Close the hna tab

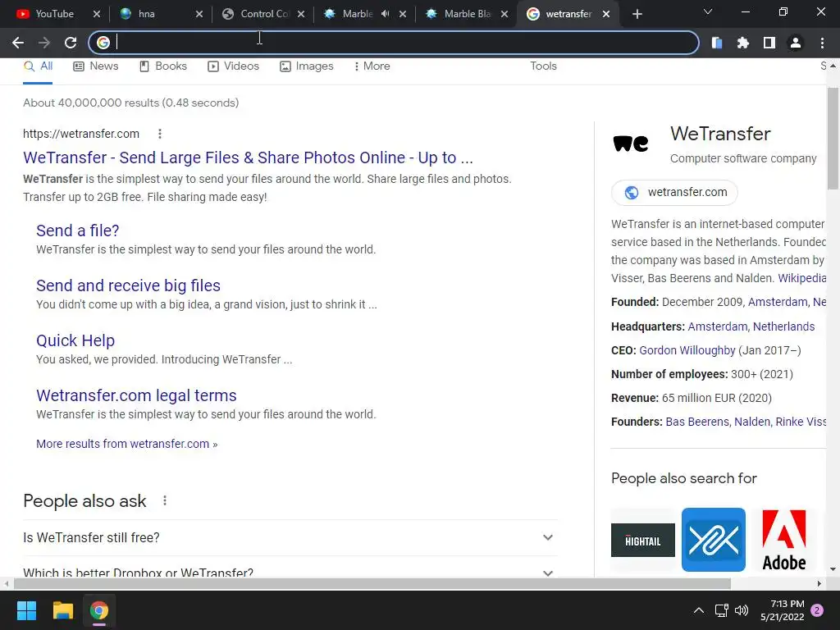(x=199, y=14)
